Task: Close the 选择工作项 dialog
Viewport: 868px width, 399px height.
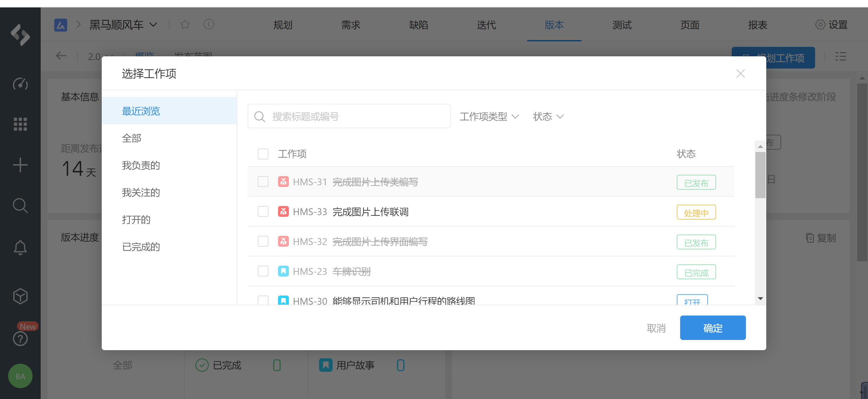Action: click(x=741, y=74)
